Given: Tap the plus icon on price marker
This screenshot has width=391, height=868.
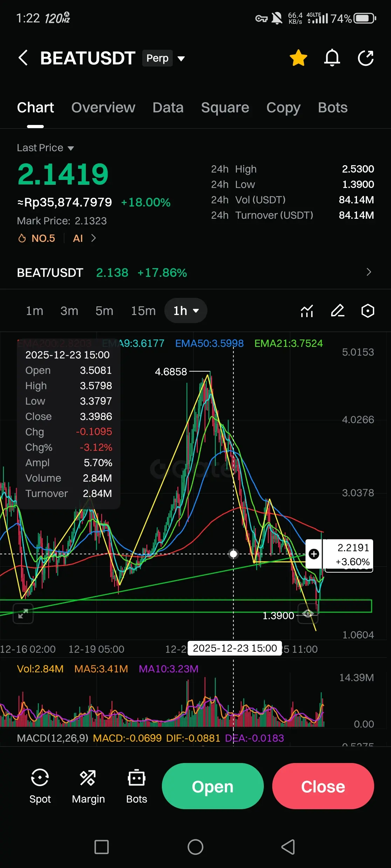Looking at the screenshot, I should (314, 554).
